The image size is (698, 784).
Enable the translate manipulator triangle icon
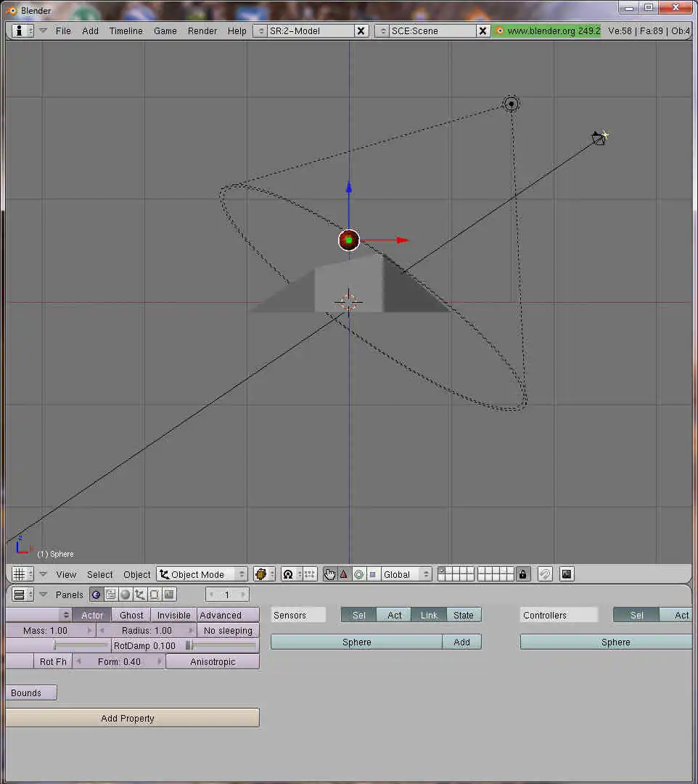point(343,574)
